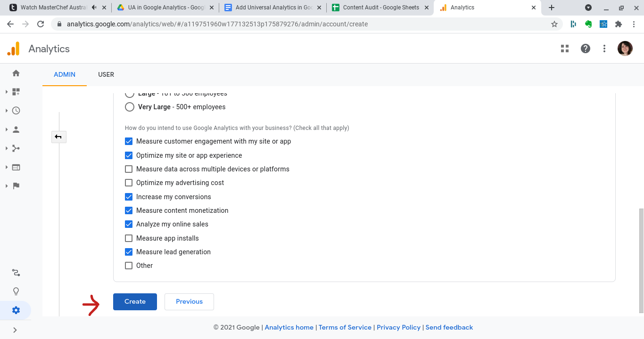The image size is (644, 339).
Task: Open the Audience person icon in sidebar
Action: tap(16, 129)
